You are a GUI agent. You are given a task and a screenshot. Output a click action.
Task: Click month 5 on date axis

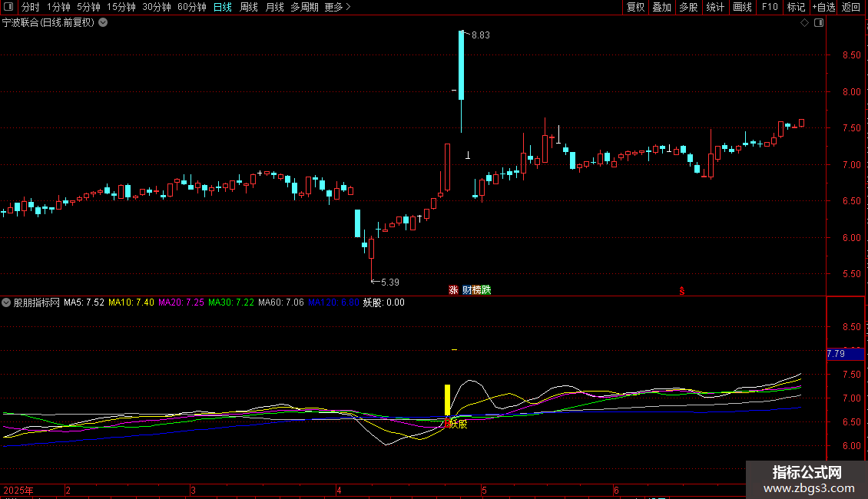click(x=484, y=490)
